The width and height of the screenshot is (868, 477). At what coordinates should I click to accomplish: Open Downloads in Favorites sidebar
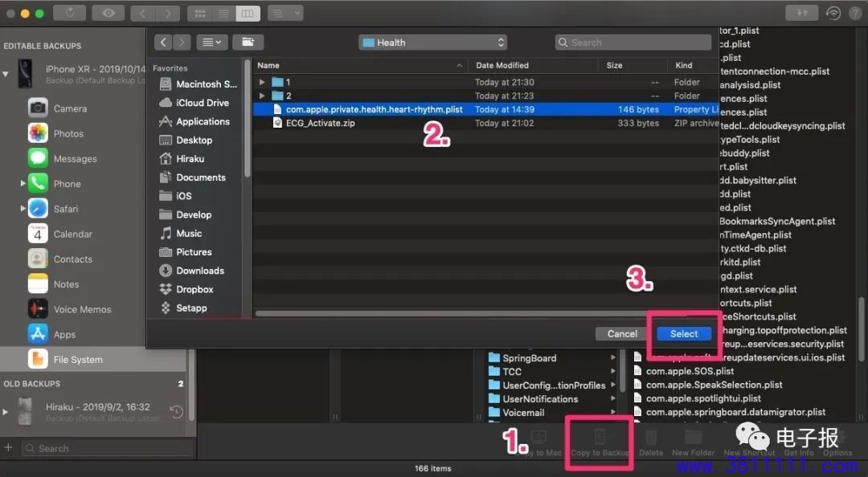point(191,271)
